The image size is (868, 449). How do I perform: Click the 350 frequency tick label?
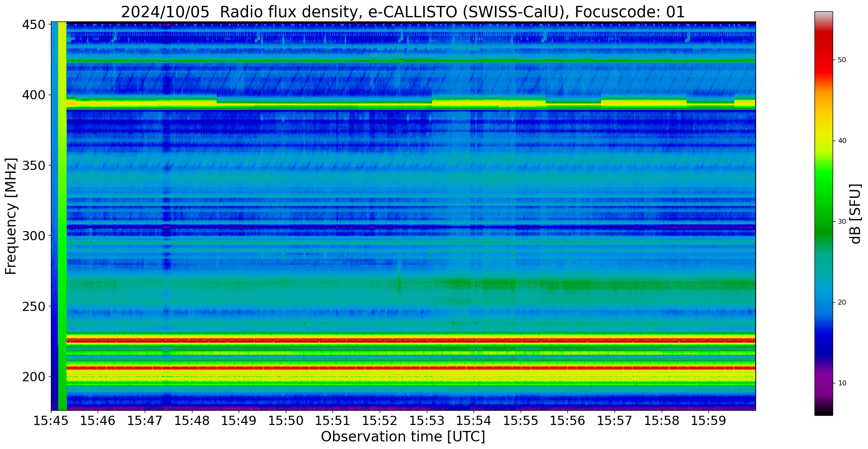coord(34,166)
